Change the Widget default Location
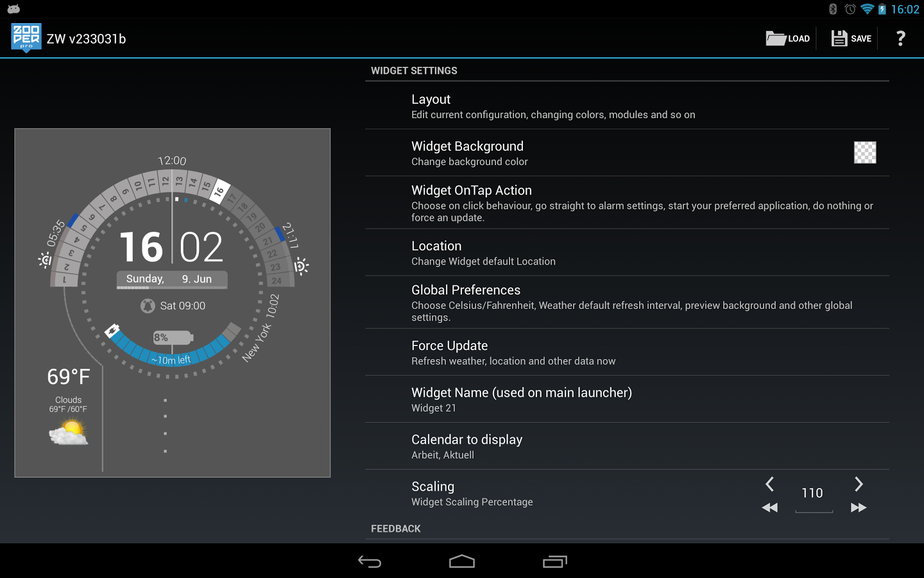The image size is (924, 578). coord(577,252)
